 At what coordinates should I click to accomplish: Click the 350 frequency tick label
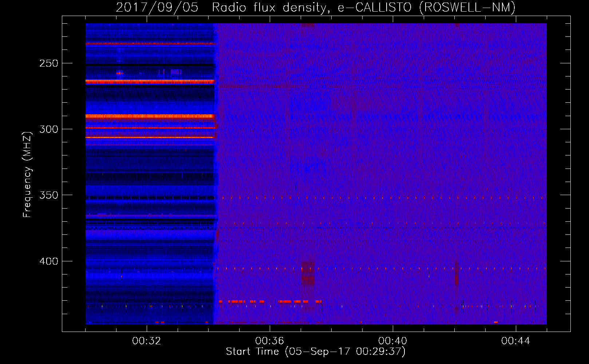point(49,195)
